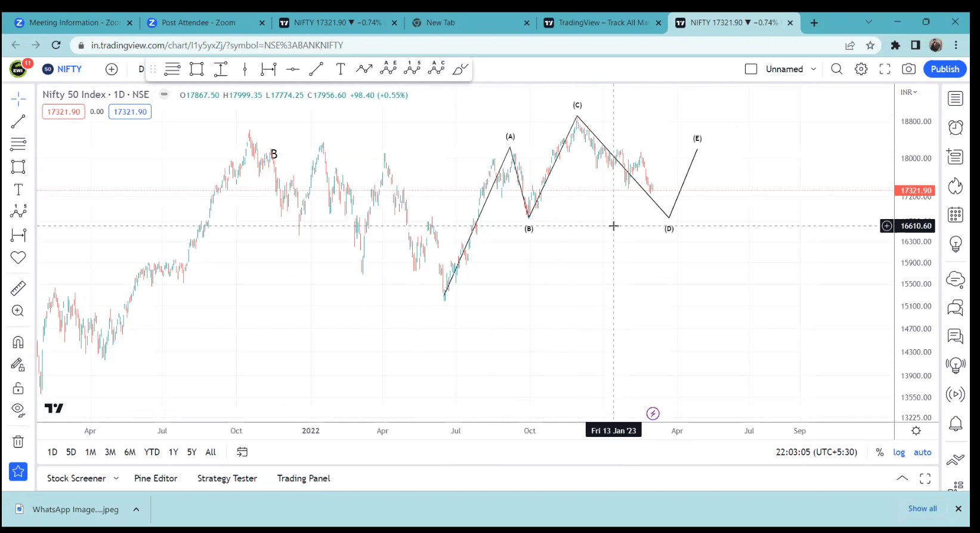Toggle log scale on price axis
Image resolution: width=980 pixels, height=533 pixels.
[898, 452]
